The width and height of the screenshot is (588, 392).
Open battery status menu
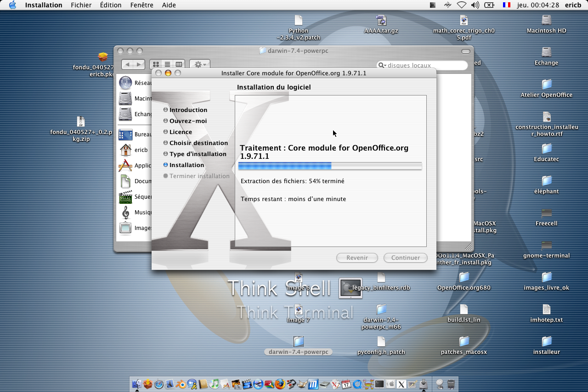489,5
